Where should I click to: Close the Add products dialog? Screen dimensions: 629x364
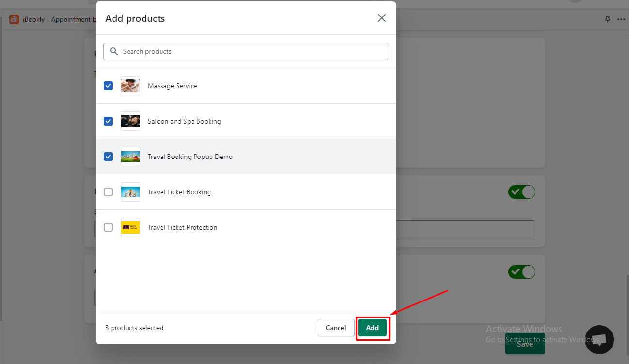pos(382,18)
